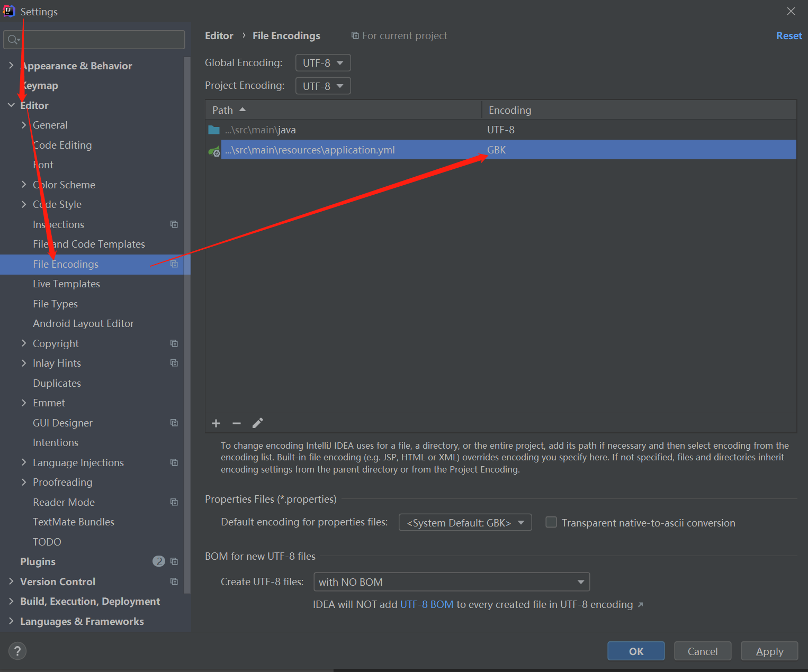Sort table by Path column header

pyautogui.click(x=343, y=110)
